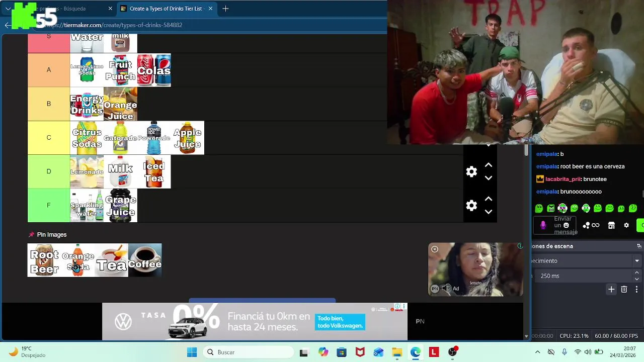644x362 pixels.
Task: Click the purple microphone icon in chat
Action: pos(543,225)
